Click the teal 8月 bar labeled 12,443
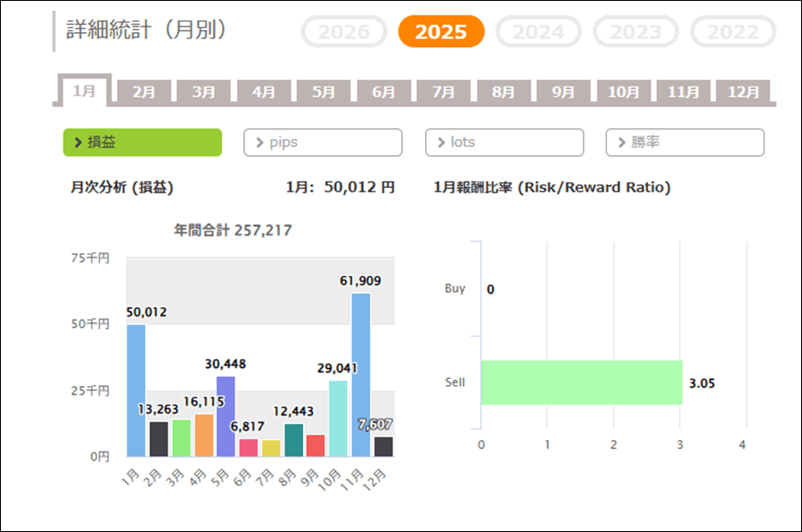The height and width of the screenshot is (532, 802). click(293, 439)
